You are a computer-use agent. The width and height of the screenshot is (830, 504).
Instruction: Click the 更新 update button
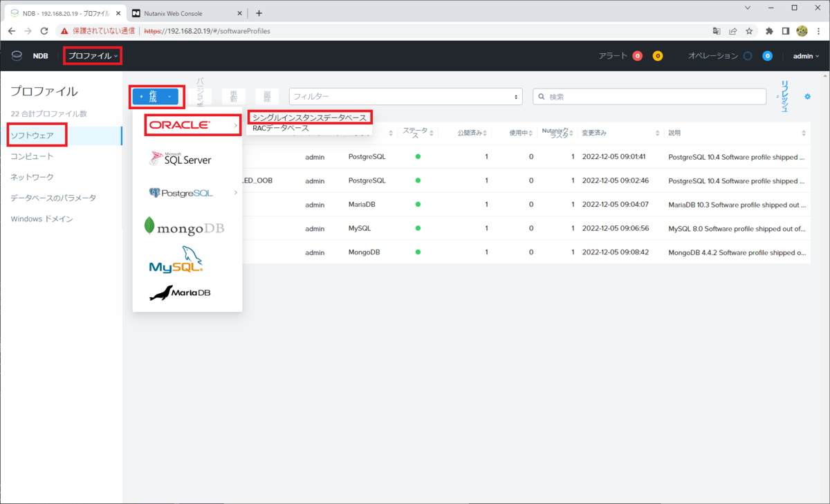(x=233, y=97)
